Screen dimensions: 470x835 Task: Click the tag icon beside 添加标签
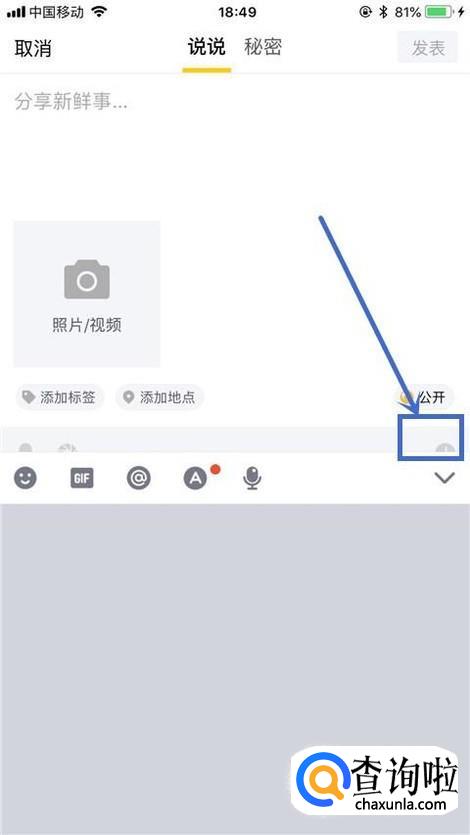point(28,397)
